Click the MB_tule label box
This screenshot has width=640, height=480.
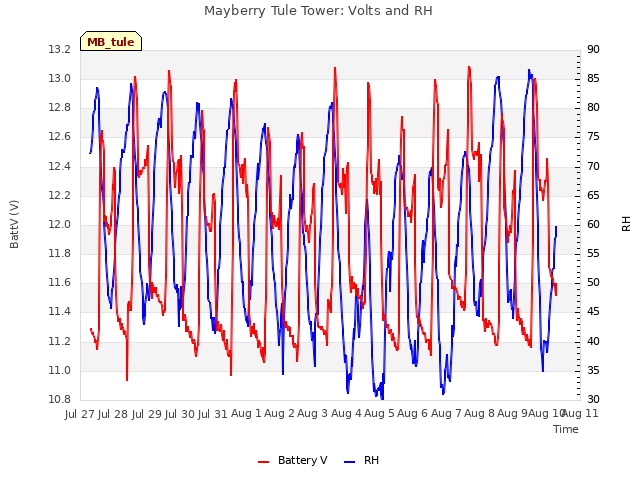[x=111, y=41]
